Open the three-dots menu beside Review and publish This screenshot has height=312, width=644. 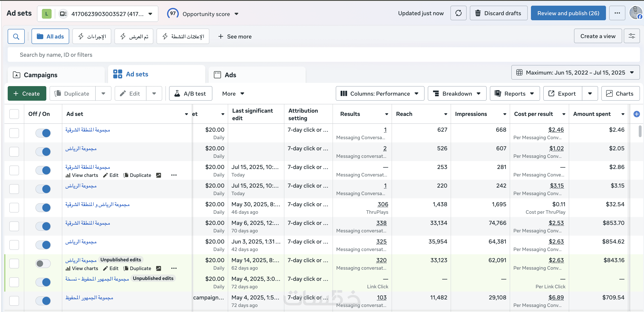pos(617,13)
